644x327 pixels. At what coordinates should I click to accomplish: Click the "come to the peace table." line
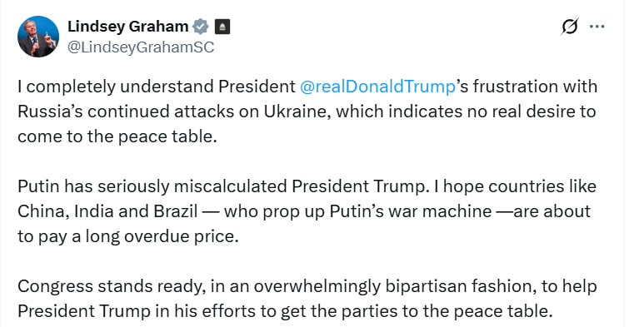pyautogui.click(x=117, y=136)
